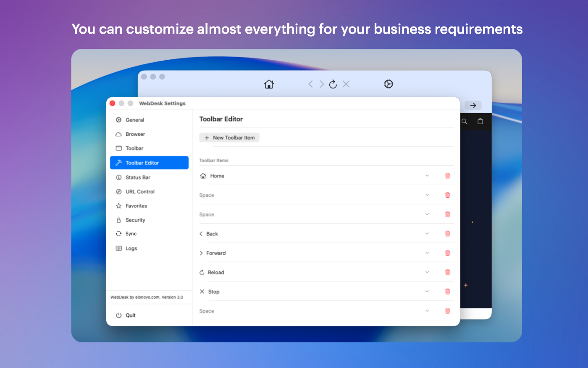This screenshot has width=588, height=368.
Task: Click the New Toolbar Item button
Action: 229,138
